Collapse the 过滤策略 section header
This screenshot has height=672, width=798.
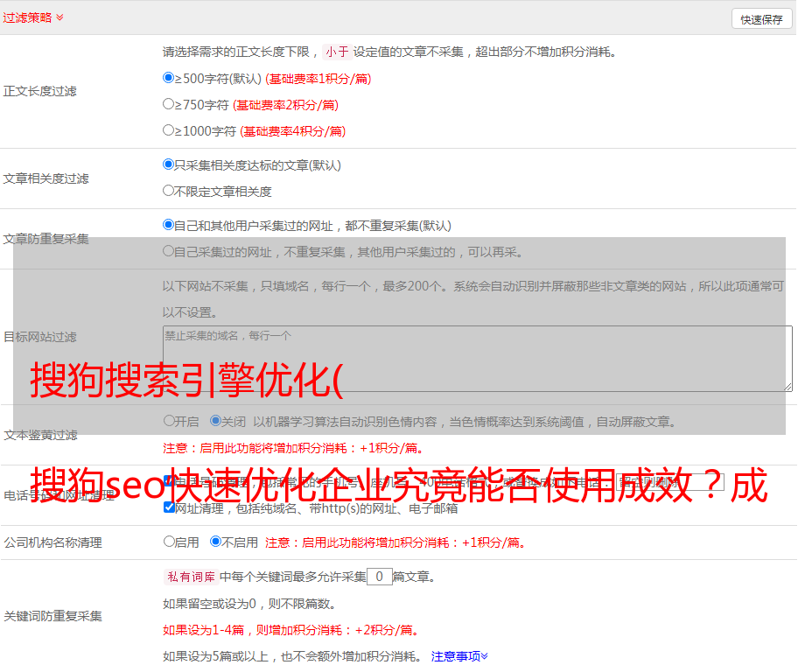coord(33,17)
